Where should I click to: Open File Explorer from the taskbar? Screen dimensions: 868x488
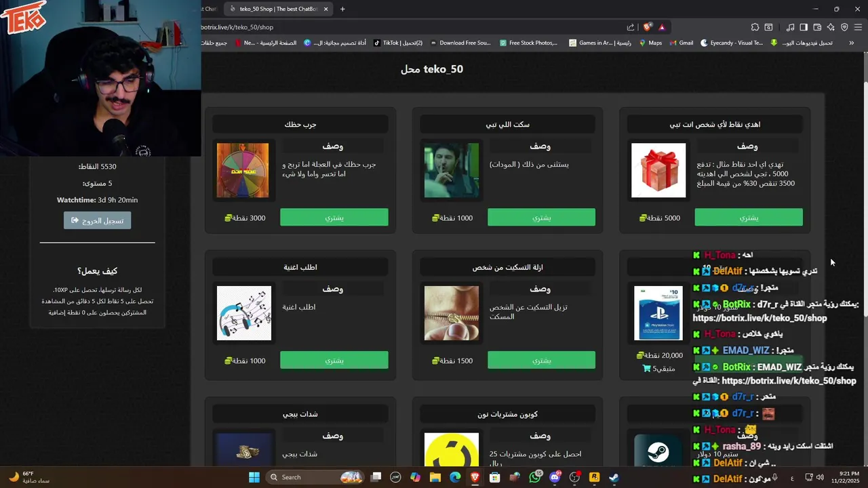(x=435, y=477)
